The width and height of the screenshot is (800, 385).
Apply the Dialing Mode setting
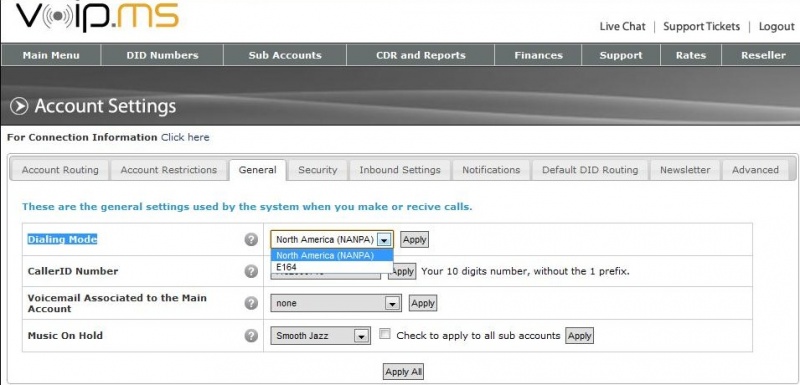coord(414,239)
